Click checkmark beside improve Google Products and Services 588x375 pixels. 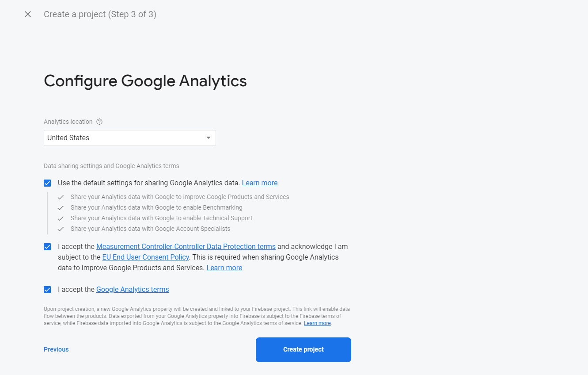coord(61,197)
